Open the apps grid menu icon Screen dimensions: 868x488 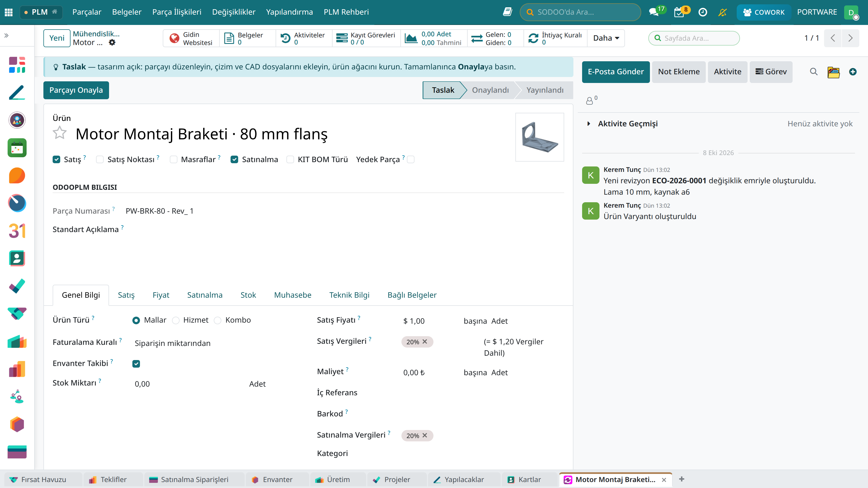[x=9, y=12]
